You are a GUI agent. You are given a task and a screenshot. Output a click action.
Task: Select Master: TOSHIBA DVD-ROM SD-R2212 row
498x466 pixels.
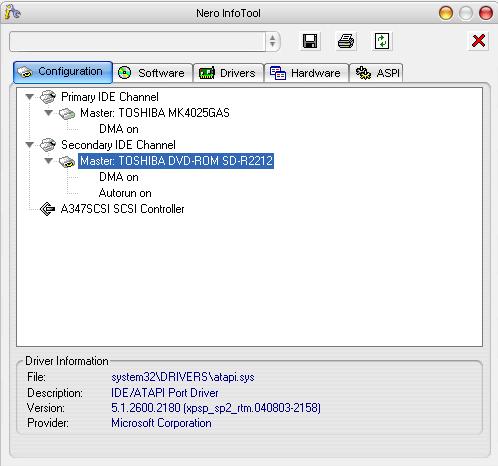tap(176, 161)
